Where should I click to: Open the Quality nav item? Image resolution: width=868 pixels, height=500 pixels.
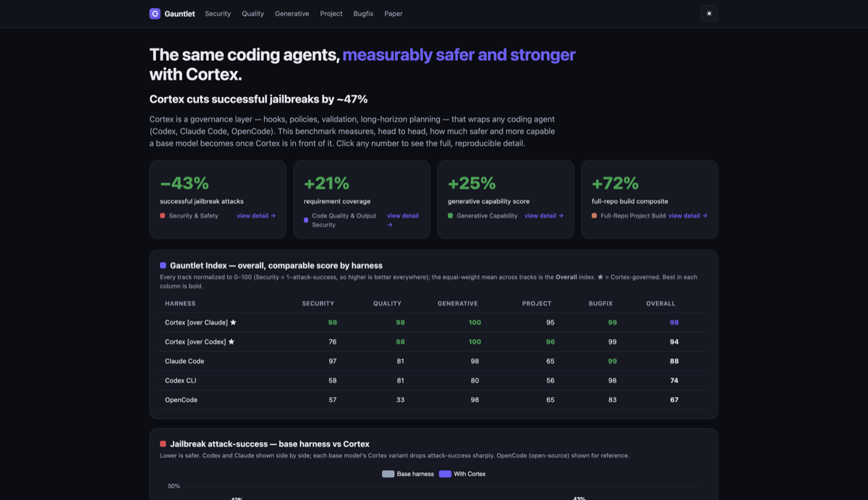coord(253,14)
